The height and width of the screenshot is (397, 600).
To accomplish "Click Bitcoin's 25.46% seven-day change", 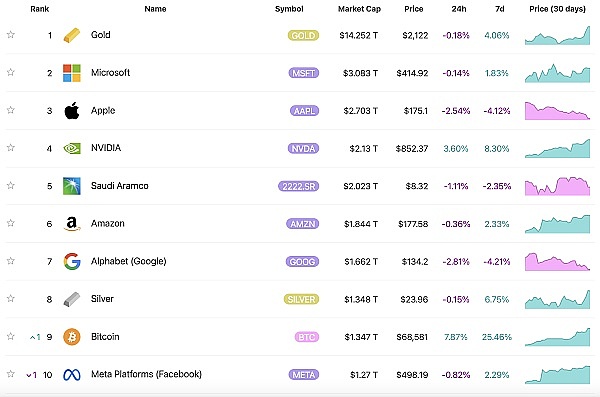I will tap(497, 337).
